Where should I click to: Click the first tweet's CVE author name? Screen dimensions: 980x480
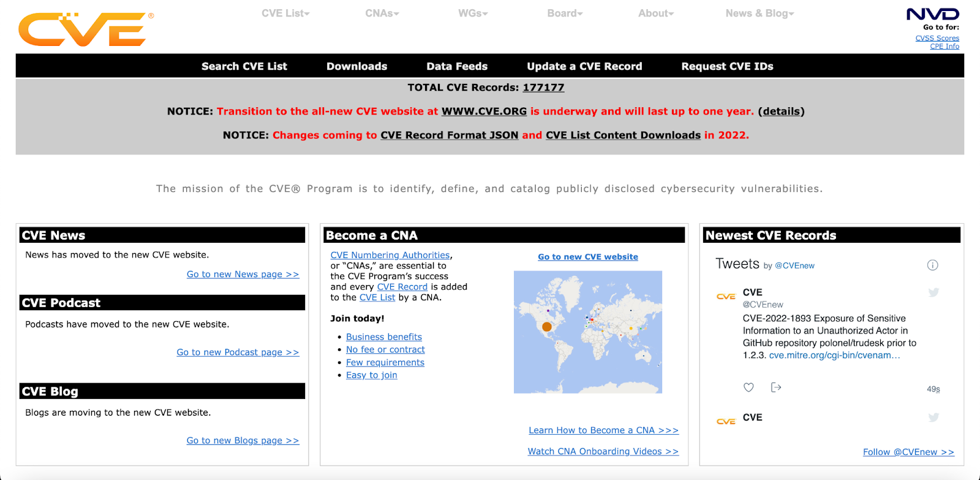tap(753, 292)
